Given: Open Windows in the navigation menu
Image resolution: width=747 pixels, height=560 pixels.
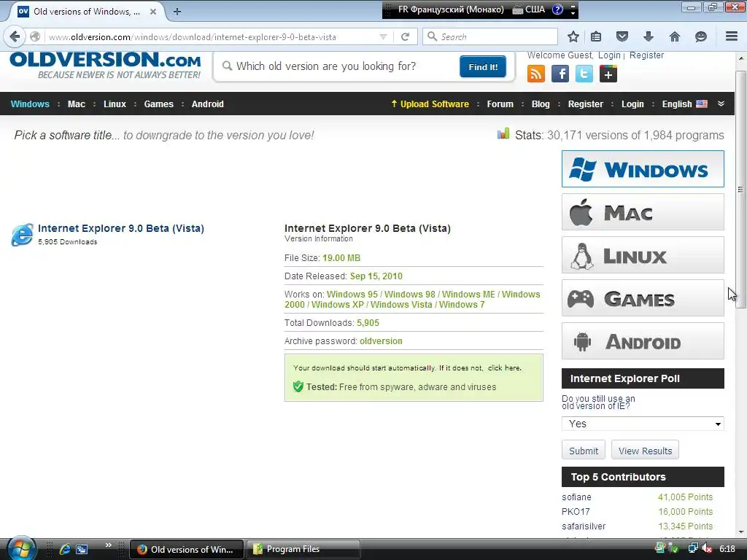Looking at the screenshot, I should point(30,104).
